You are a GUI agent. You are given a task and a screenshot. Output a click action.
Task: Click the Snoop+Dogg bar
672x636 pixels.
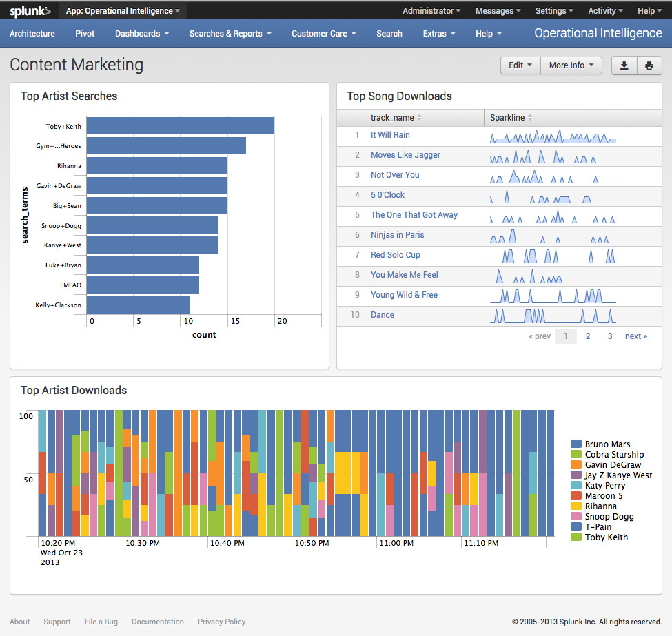click(x=152, y=225)
